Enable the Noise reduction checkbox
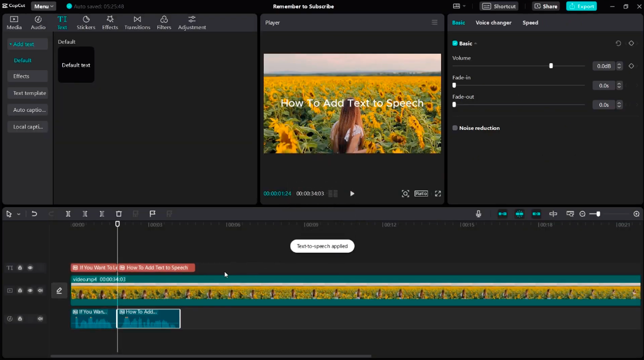Screen dimensions: 644x360 point(455,128)
